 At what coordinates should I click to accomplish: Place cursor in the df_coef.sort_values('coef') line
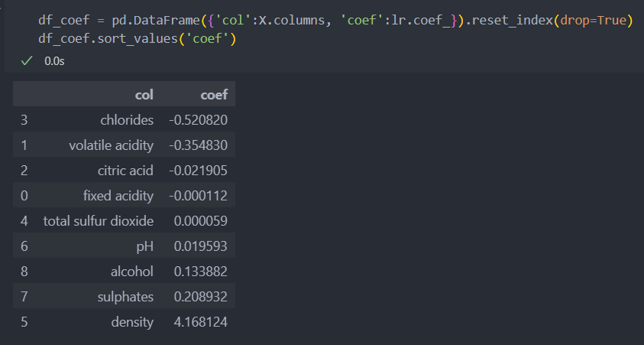(x=138, y=39)
